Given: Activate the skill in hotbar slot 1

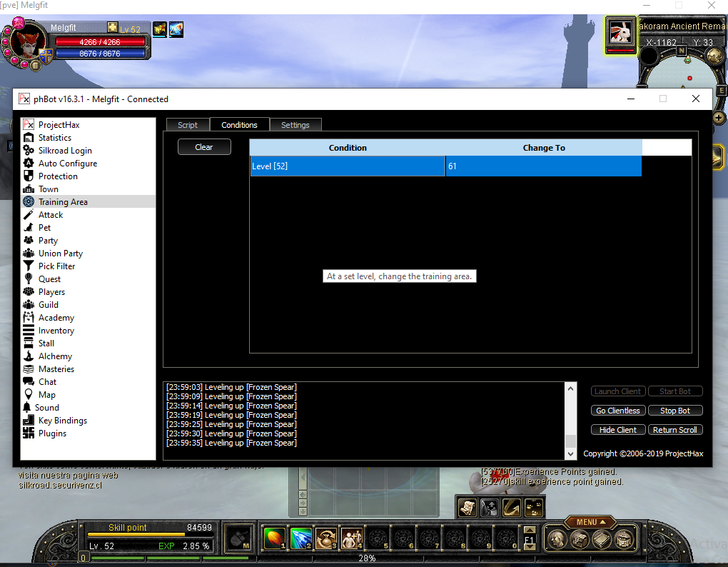Looking at the screenshot, I should [274, 538].
